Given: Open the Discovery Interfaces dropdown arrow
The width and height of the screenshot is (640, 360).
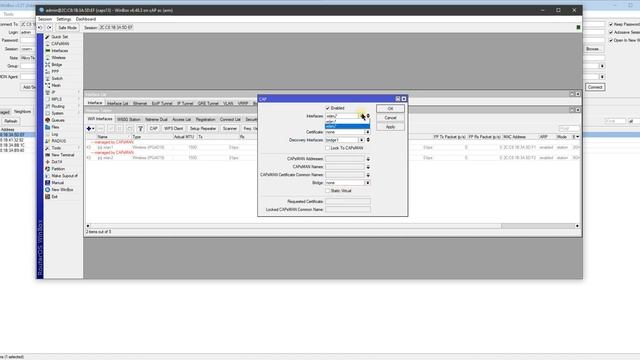Looking at the screenshot, I should [362, 140].
